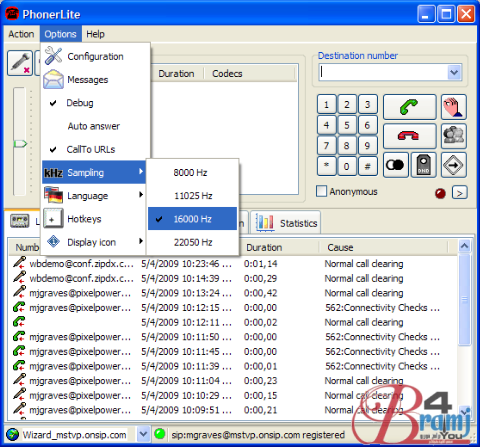Click the microphone icon beside wbdemo 10:23:46 entry
Screen dimensions: 480x447
[19, 262]
